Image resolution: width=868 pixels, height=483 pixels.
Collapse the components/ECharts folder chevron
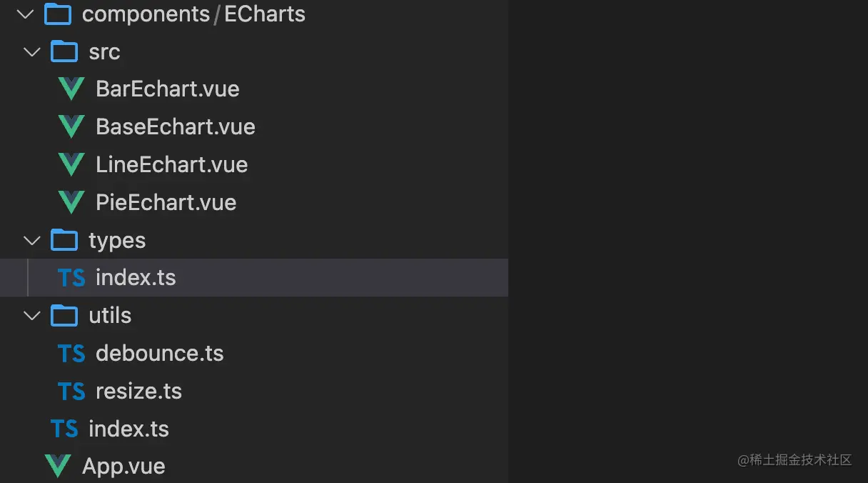[x=25, y=14]
